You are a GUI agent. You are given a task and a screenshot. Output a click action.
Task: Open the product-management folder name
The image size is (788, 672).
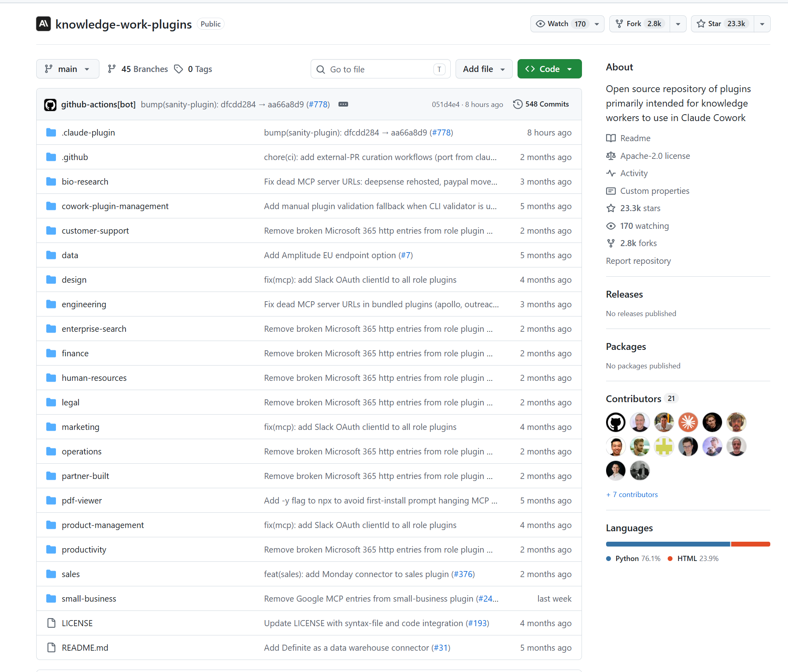pos(103,525)
